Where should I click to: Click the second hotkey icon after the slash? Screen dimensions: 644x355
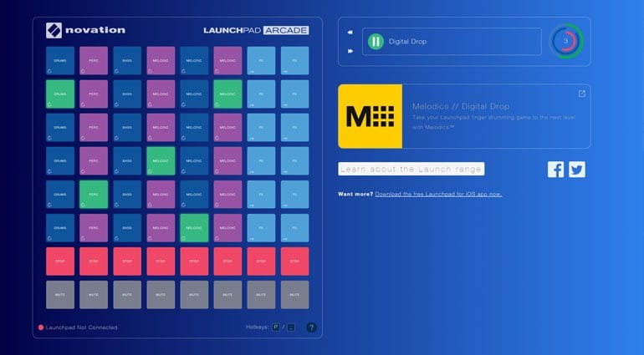click(x=291, y=327)
